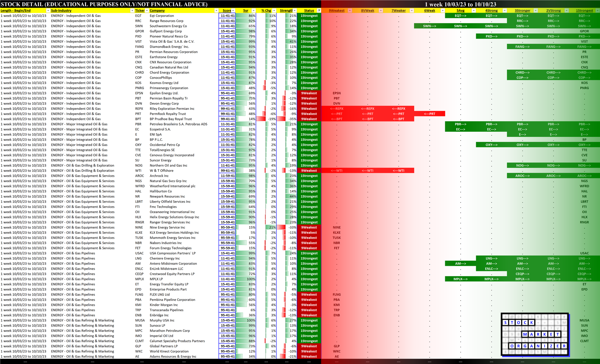Image resolution: width=600 pixels, height=364 pixels.
Task: Select the Company header label
Action: click(157, 11)
